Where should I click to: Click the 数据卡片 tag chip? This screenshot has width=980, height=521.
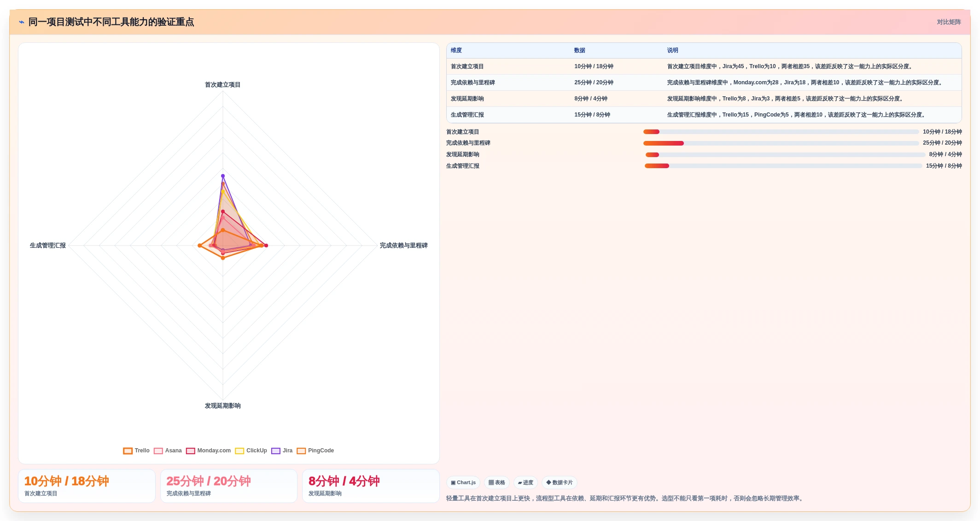pyautogui.click(x=560, y=482)
